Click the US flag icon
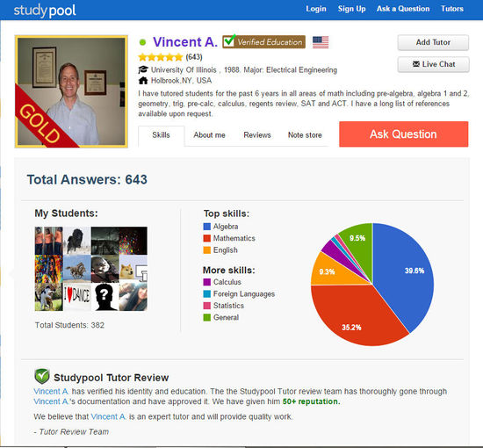The width and height of the screenshot is (483, 448). pos(321,42)
